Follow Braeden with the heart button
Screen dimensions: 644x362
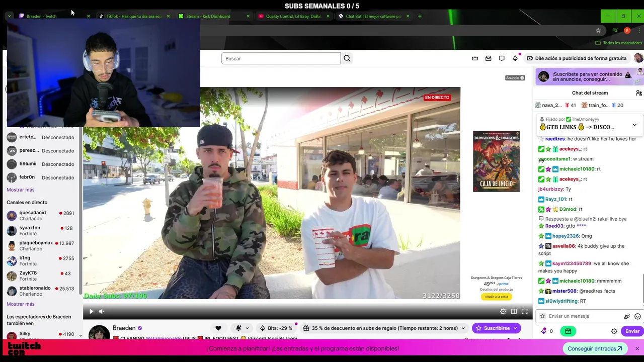pos(218,328)
